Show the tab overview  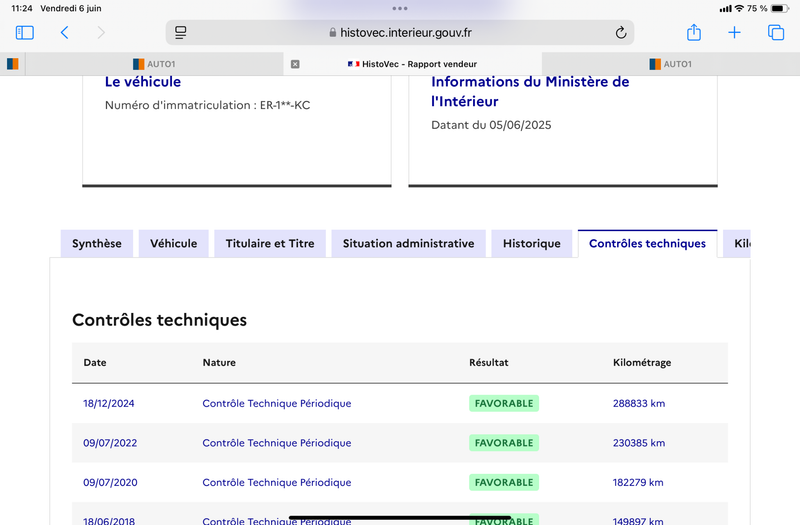776,33
